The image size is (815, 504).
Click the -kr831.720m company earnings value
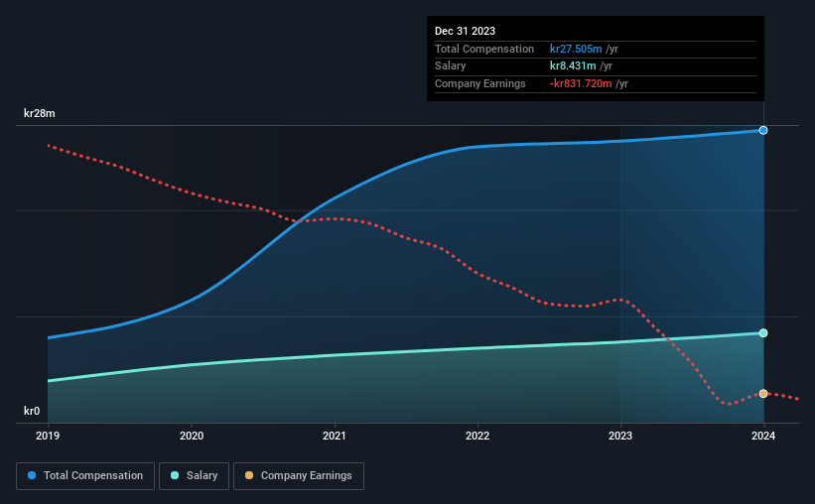[x=581, y=83]
